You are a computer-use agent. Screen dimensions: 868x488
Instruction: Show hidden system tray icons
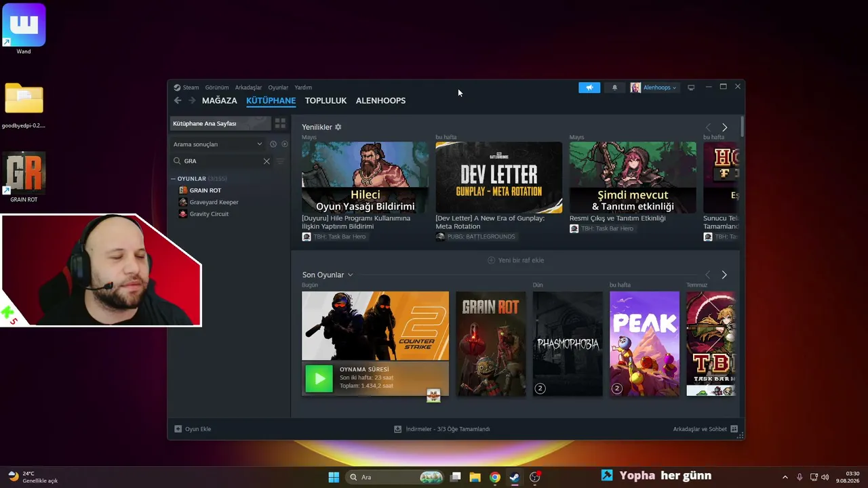click(x=785, y=477)
